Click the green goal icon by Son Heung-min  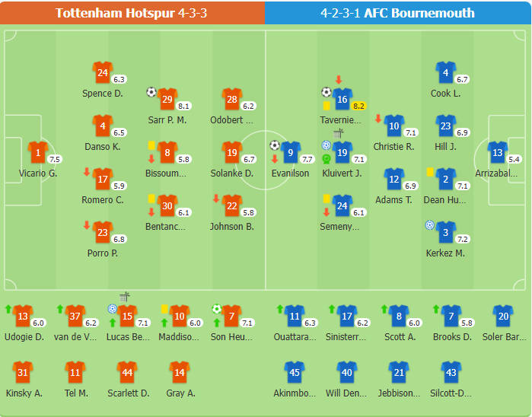(x=216, y=308)
